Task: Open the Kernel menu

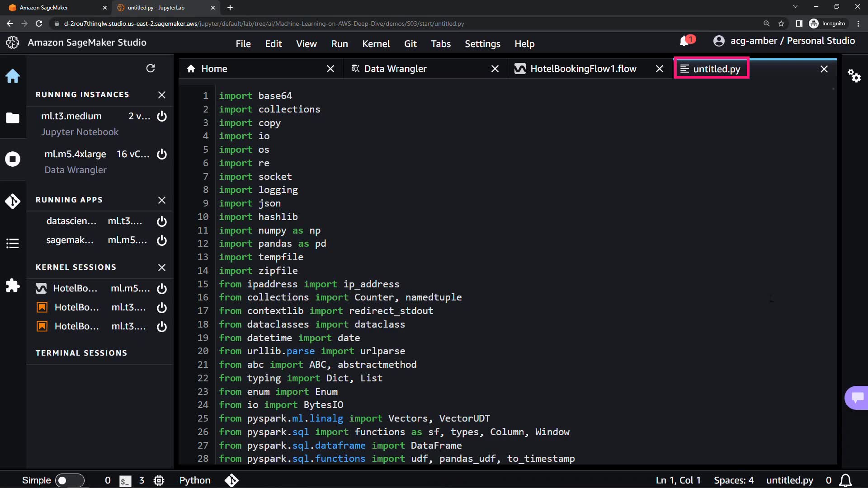Action: click(376, 44)
